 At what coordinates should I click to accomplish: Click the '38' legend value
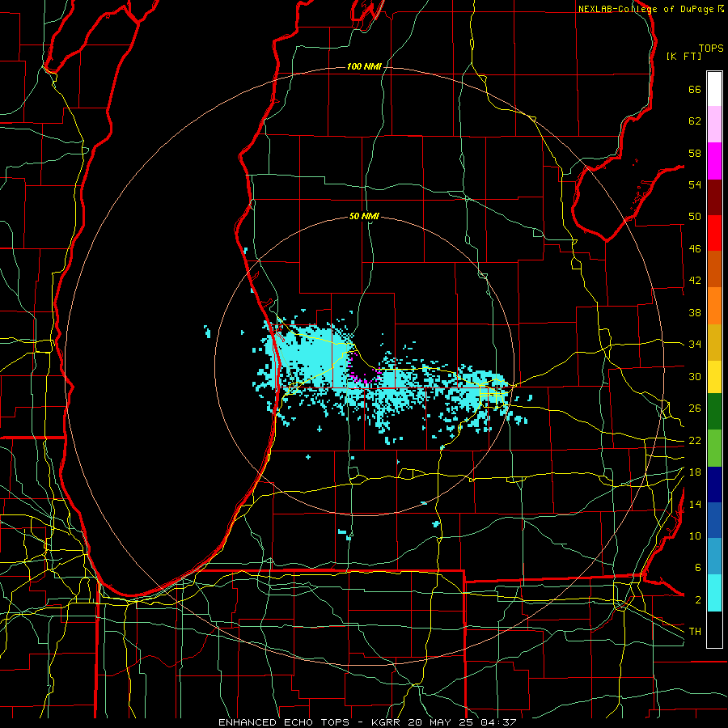point(695,312)
